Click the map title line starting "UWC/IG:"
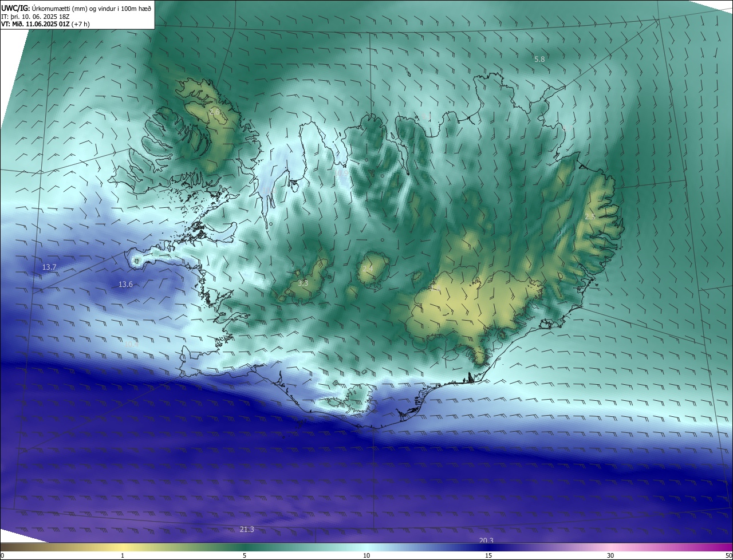Image resolution: width=733 pixels, height=560 pixels. [76, 8]
